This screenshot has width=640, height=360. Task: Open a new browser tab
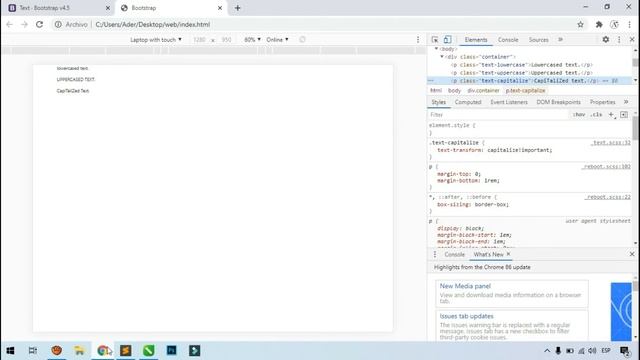tap(238, 8)
